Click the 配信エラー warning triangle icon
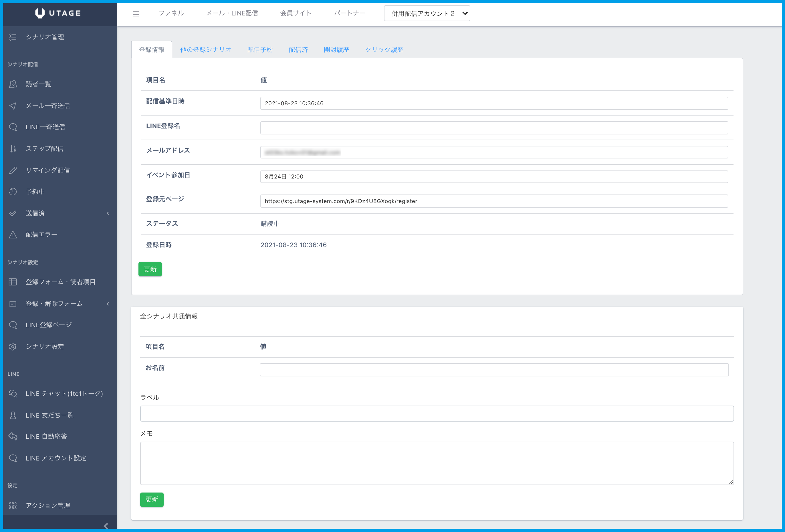The image size is (785, 532). pyautogui.click(x=13, y=235)
